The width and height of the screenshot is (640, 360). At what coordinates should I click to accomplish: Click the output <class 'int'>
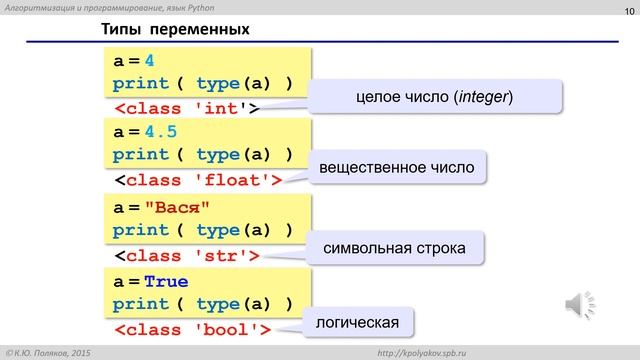pos(187,109)
